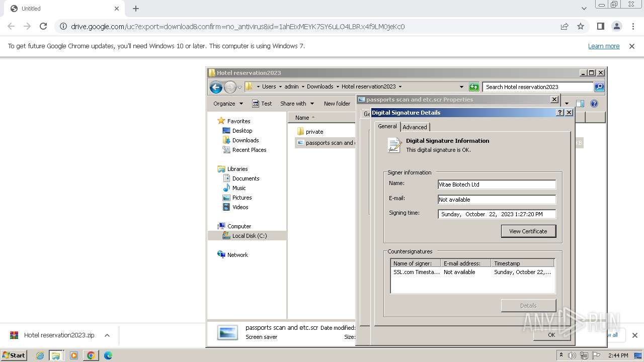The height and width of the screenshot is (362, 644).
Task: Click Learn more link in update banner
Action: coord(604,46)
